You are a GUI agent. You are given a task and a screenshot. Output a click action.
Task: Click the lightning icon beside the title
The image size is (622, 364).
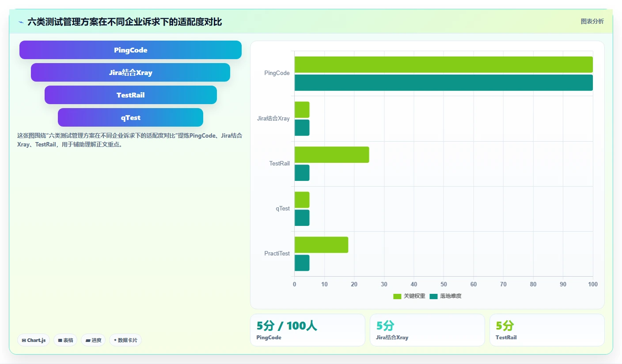point(21,22)
